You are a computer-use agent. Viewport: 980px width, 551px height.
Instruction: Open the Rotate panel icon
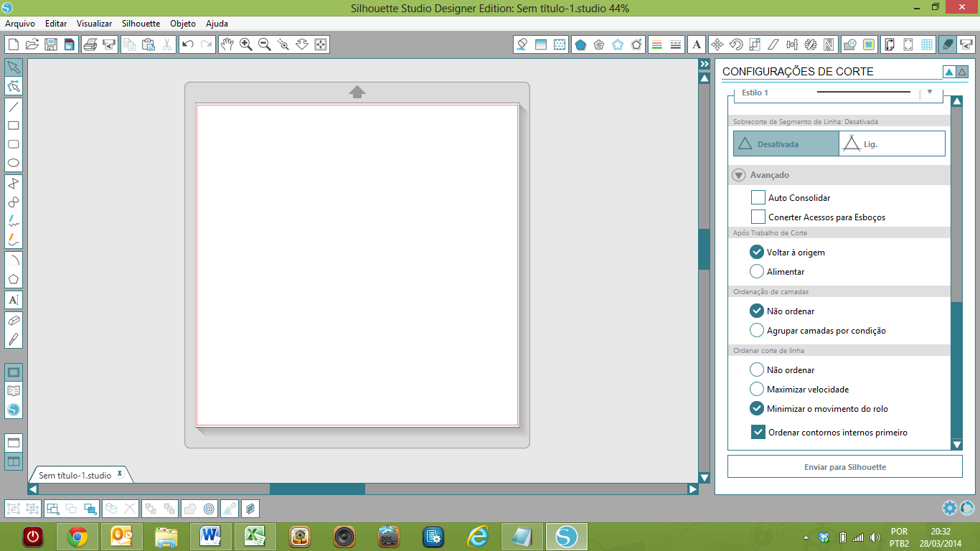tap(735, 44)
